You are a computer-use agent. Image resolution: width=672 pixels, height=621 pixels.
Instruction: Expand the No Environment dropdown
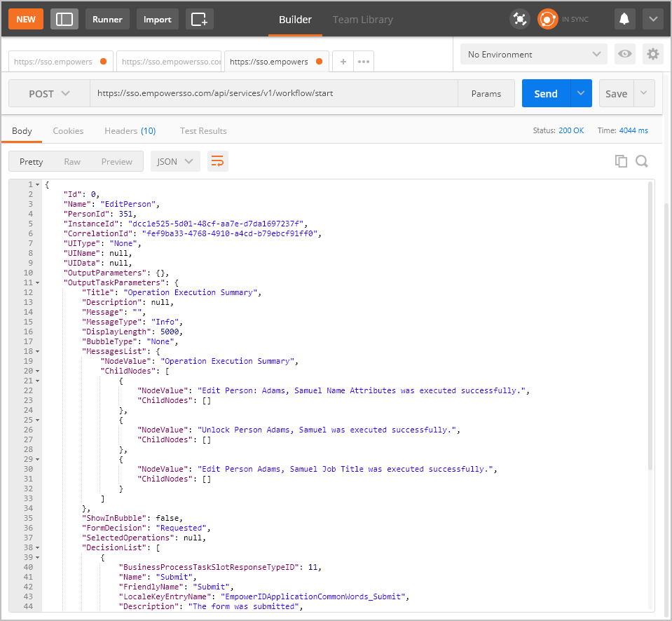[x=534, y=54]
